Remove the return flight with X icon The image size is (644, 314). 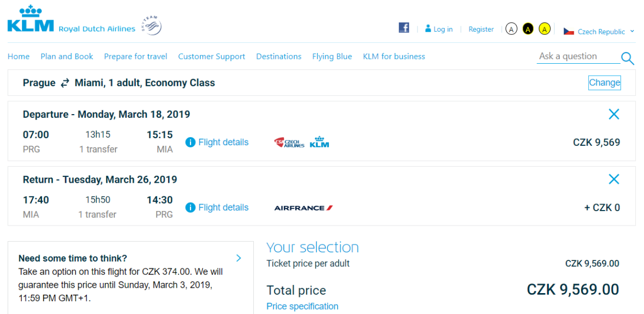[x=614, y=180]
